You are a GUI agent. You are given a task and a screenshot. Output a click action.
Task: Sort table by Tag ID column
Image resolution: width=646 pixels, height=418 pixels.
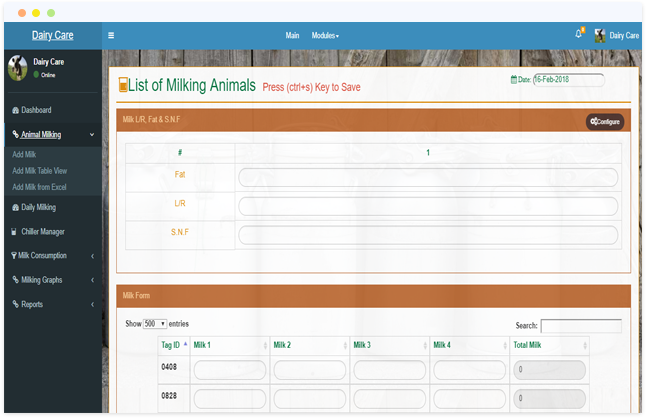173,345
